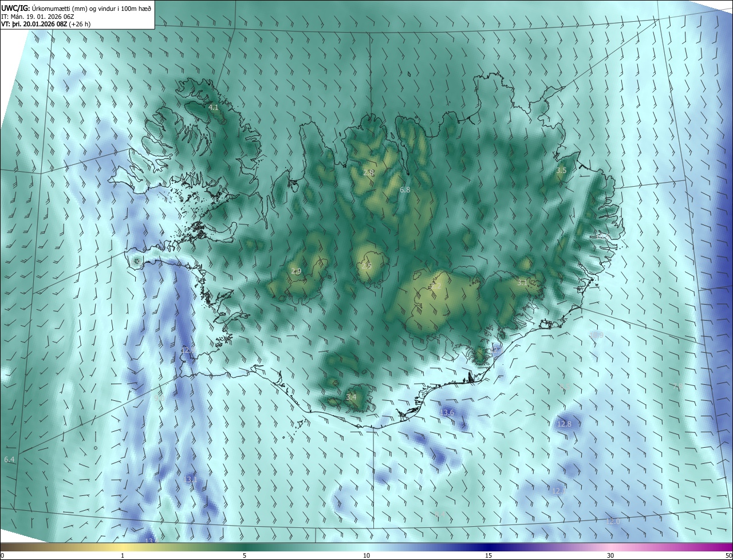Select the colorbar tick label 5
This screenshot has width=733, height=560.
point(245,555)
